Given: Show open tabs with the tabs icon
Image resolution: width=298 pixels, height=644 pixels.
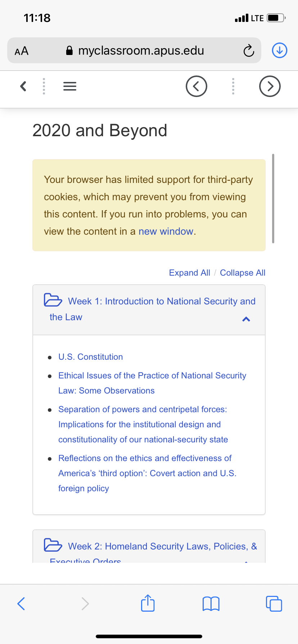Looking at the screenshot, I should click(x=274, y=603).
